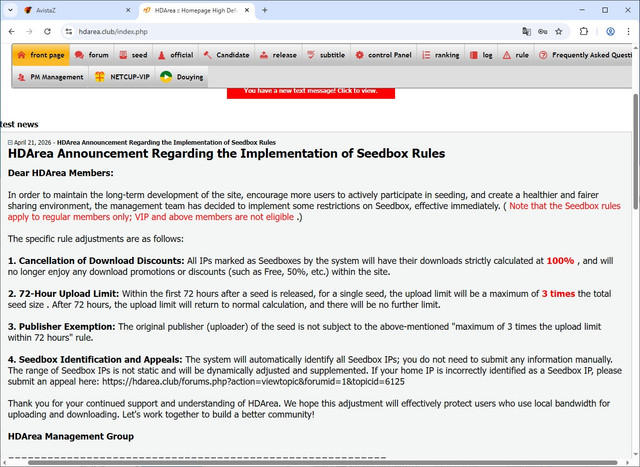Click the translate page icon

[x=527, y=31]
